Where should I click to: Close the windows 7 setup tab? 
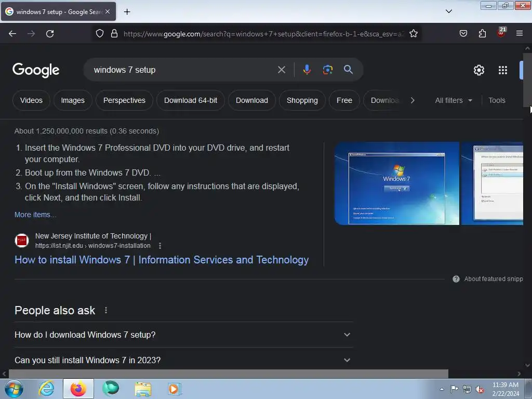point(108,11)
